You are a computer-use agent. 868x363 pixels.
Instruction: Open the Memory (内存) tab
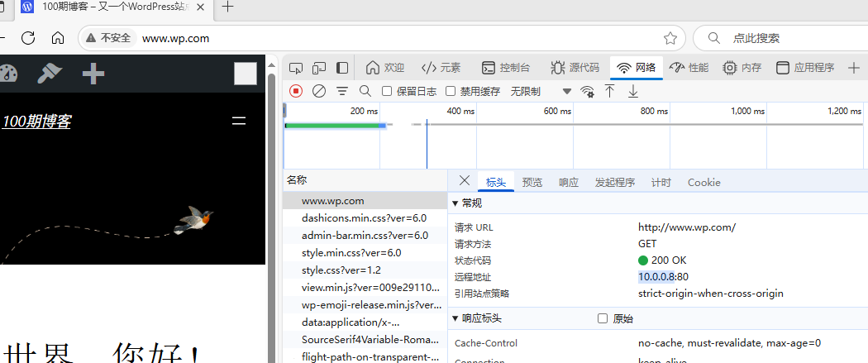coord(742,68)
